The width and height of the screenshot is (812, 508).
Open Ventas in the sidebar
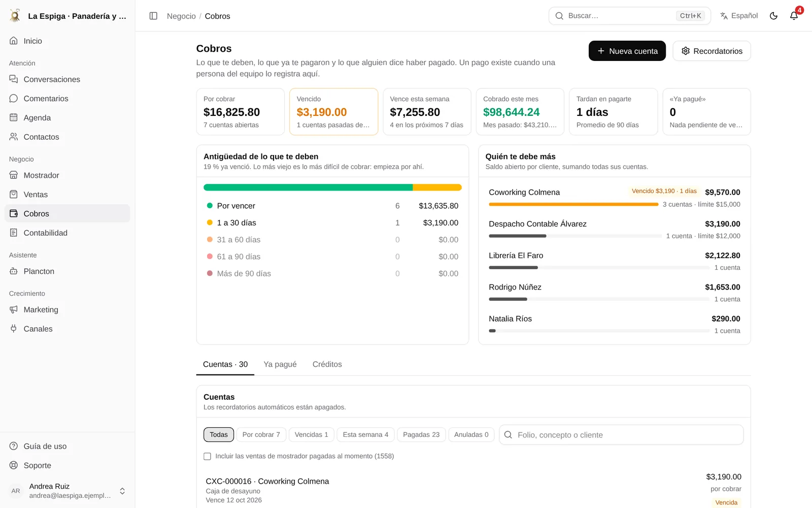pos(67,195)
